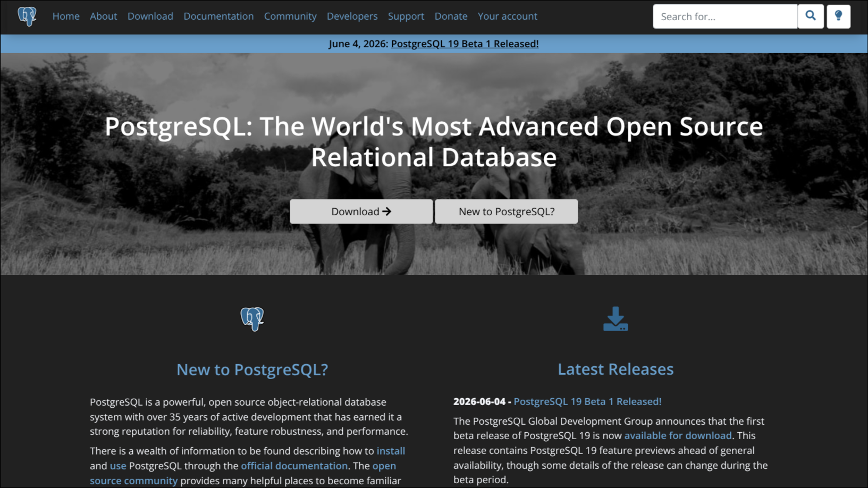Viewport: 868px width, 488px height.
Task: Click the June 4, 2026 banner date text
Action: point(358,44)
